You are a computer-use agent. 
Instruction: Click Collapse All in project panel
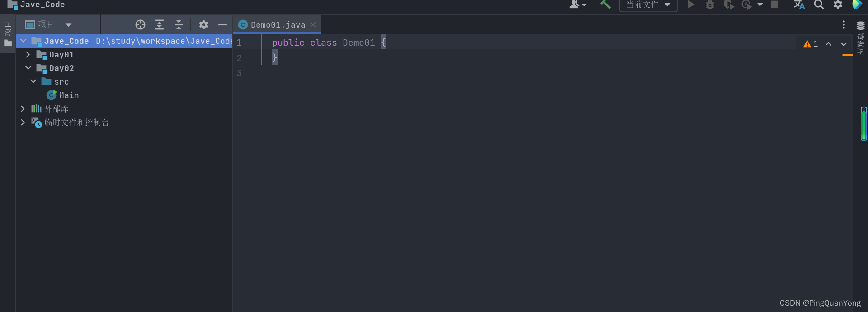click(x=179, y=24)
